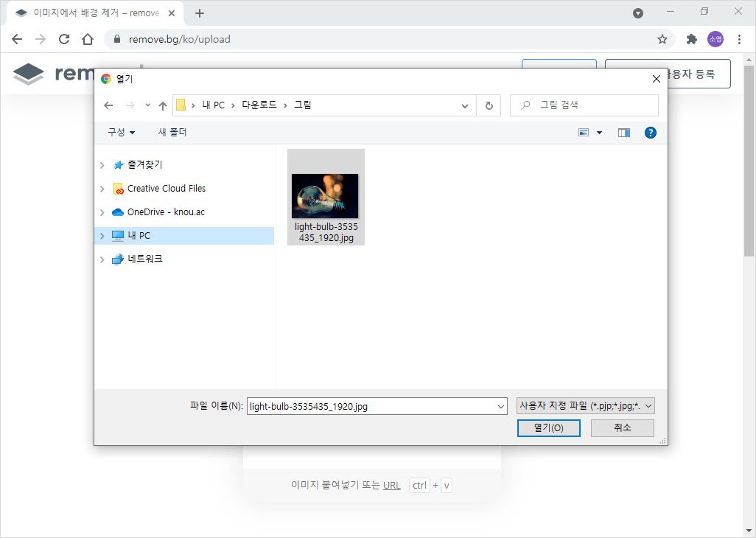Select 다운로드 in the address breadcrumb
This screenshot has width=756, height=538.
pyautogui.click(x=259, y=105)
